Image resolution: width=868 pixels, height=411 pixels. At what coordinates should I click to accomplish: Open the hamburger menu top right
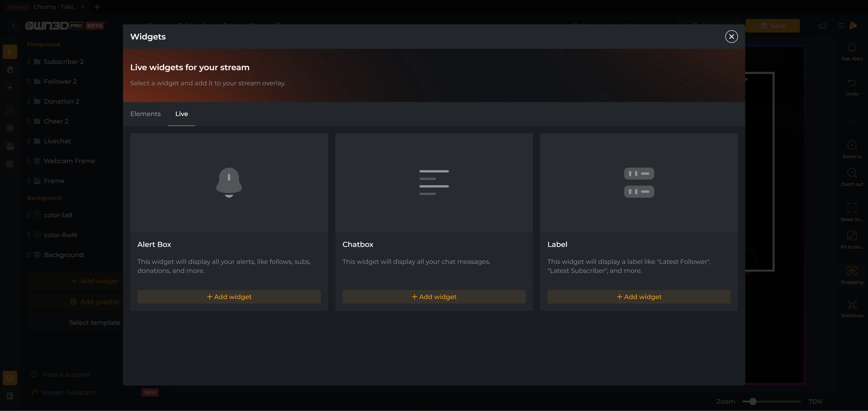841,26
